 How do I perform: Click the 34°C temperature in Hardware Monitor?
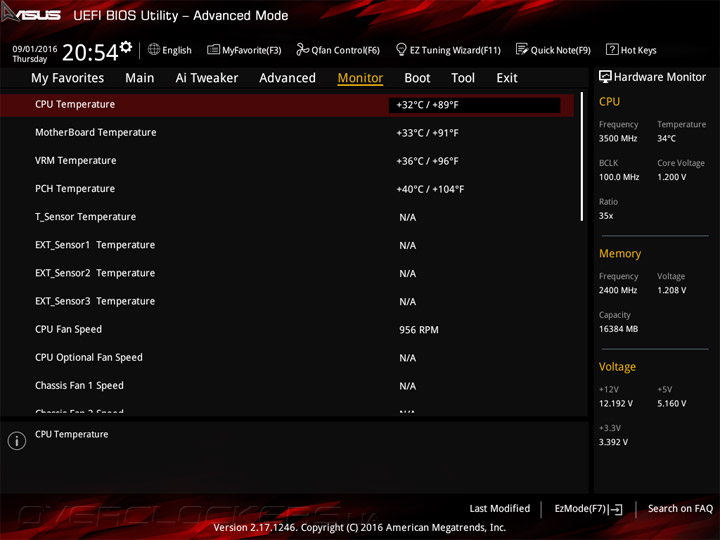click(666, 138)
